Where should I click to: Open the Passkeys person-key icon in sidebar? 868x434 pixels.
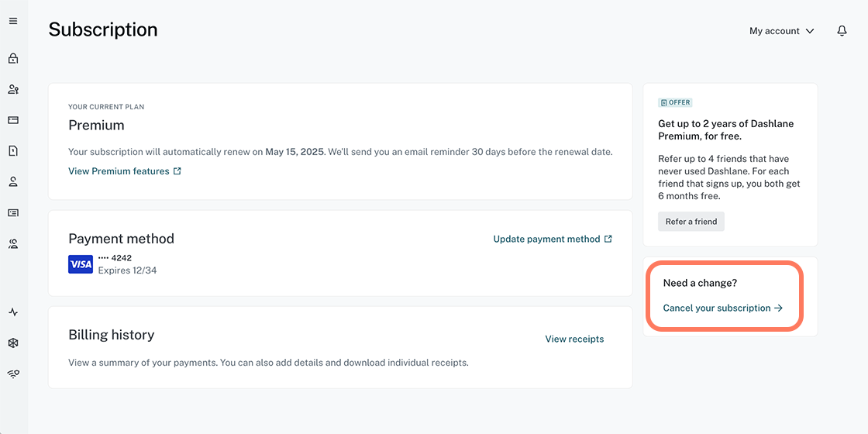[13, 89]
